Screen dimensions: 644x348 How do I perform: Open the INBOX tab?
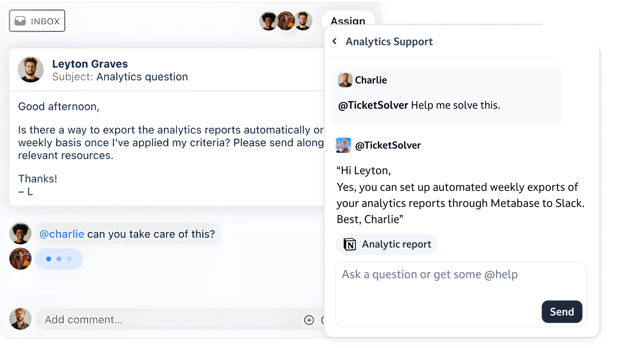coord(37,21)
